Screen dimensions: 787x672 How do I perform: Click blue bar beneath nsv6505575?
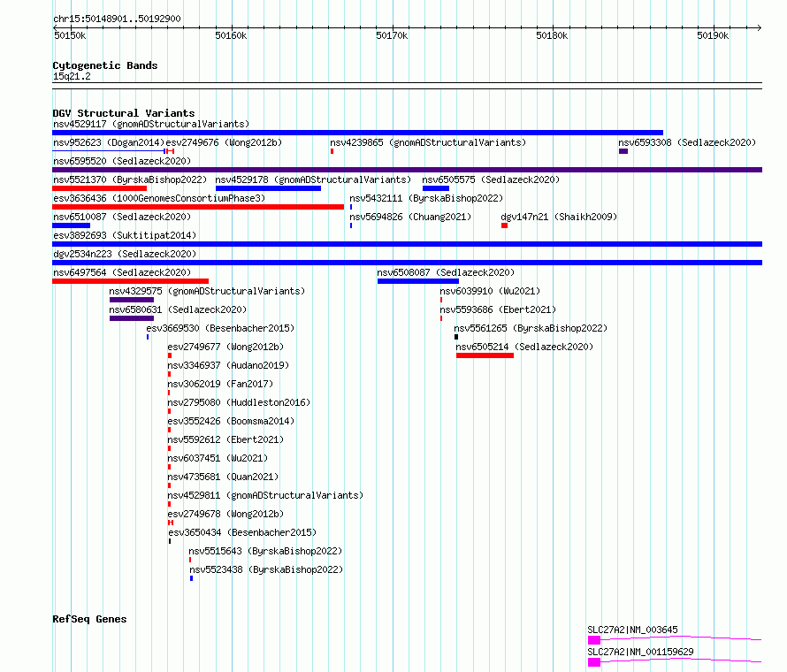pos(436,188)
